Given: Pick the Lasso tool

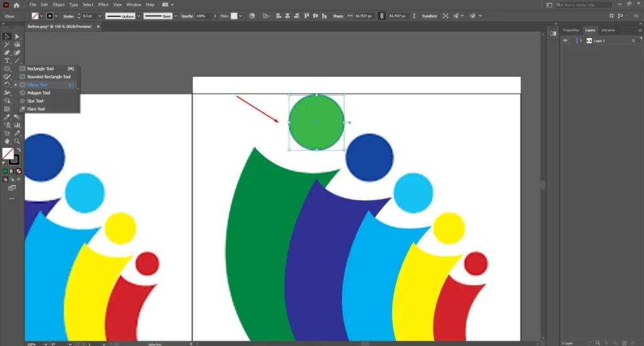Looking at the screenshot, I should (17, 45).
